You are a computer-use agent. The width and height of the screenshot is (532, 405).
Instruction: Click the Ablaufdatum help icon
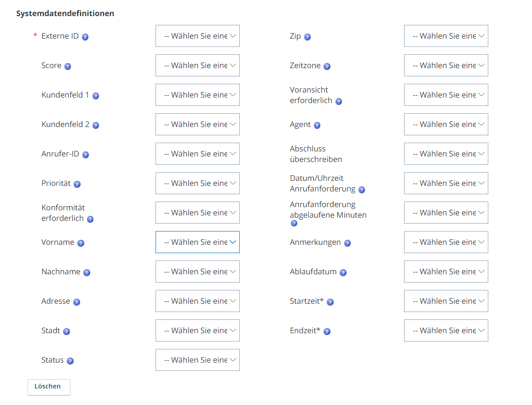(343, 273)
